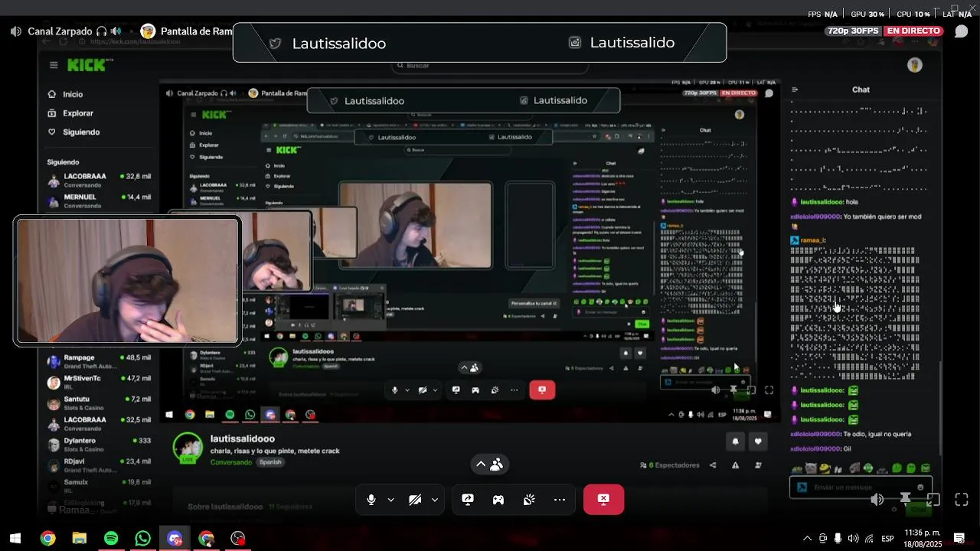Pin the stream with pushpin icon
The image size is (980, 551).
click(x=905, y=500)
